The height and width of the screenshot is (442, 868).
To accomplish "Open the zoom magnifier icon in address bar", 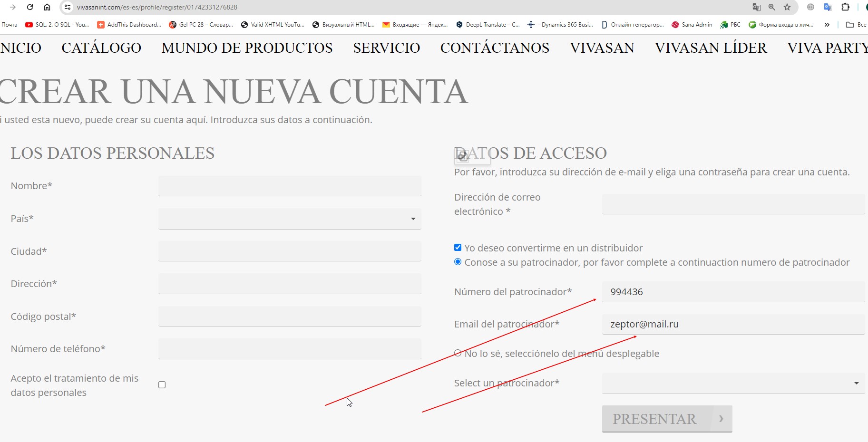I will pos(772,7).
